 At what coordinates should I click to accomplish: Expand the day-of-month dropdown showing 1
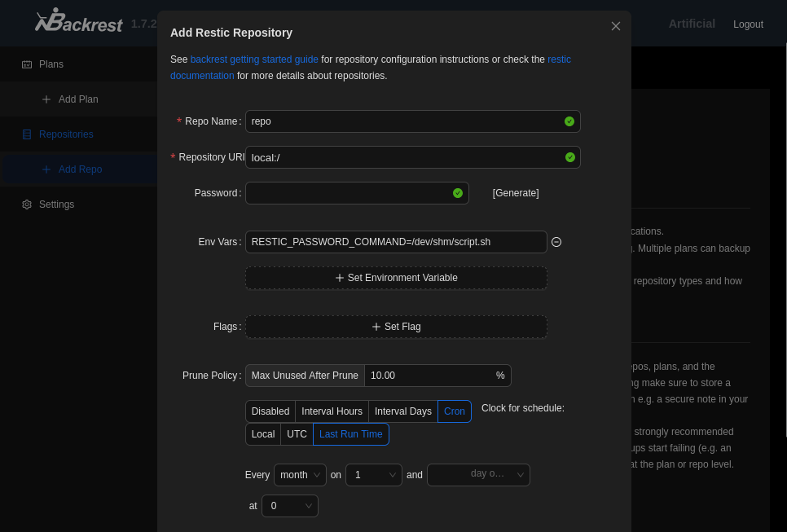coord(374,475)
